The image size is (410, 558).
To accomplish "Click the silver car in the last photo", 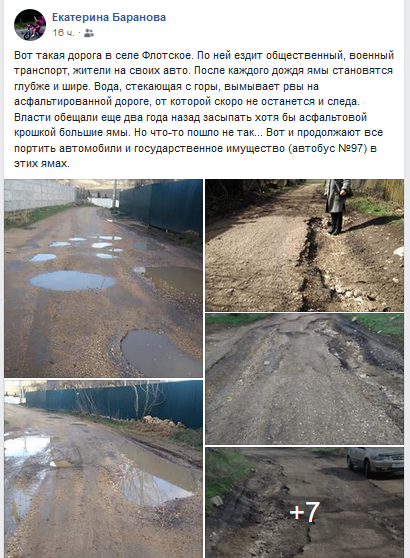I will (375, 461).
